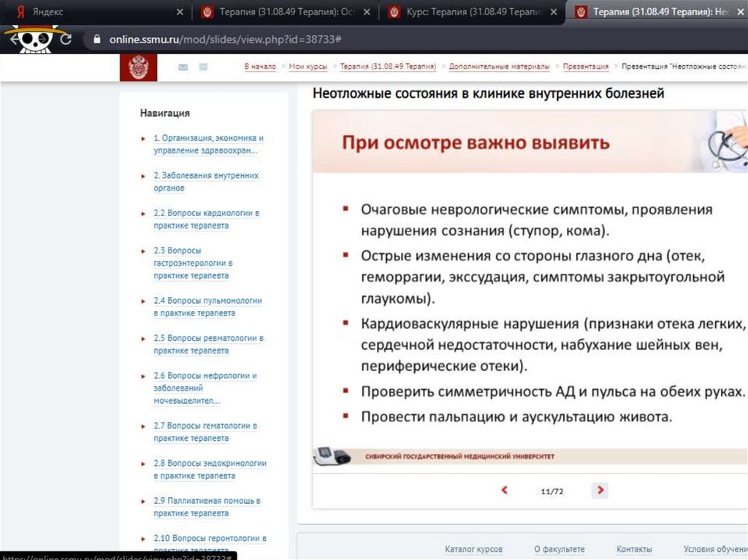748x560 pixels.
Task: Open '1. Организация, экономика и управление' section
Action: pyautogui.click(x=208, y=144)
